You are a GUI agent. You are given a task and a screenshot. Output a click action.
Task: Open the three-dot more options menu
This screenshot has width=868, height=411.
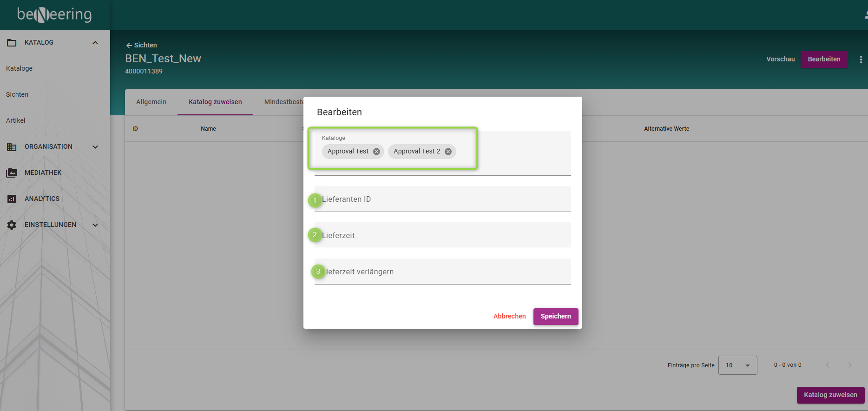[861, 60]
